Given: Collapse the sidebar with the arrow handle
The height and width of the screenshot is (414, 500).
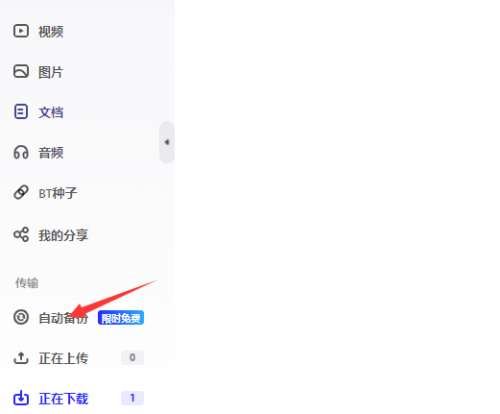Looking at the screenshot, I should tap(167, 142).
